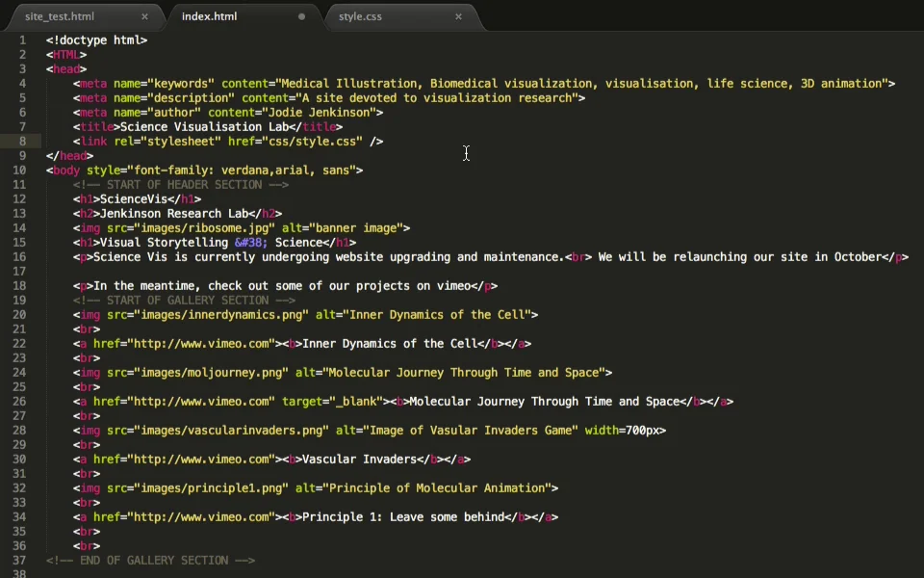Click 'Molecular Journey Through Time and Space' link text on line 26
This screenshot has height=578, width=924.
click(x=545, y=402)
